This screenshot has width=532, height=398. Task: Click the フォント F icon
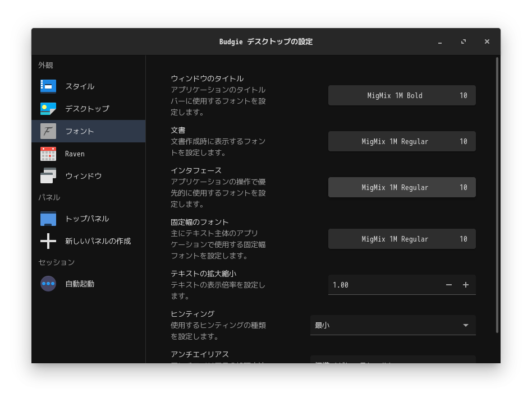coord(48,131)
